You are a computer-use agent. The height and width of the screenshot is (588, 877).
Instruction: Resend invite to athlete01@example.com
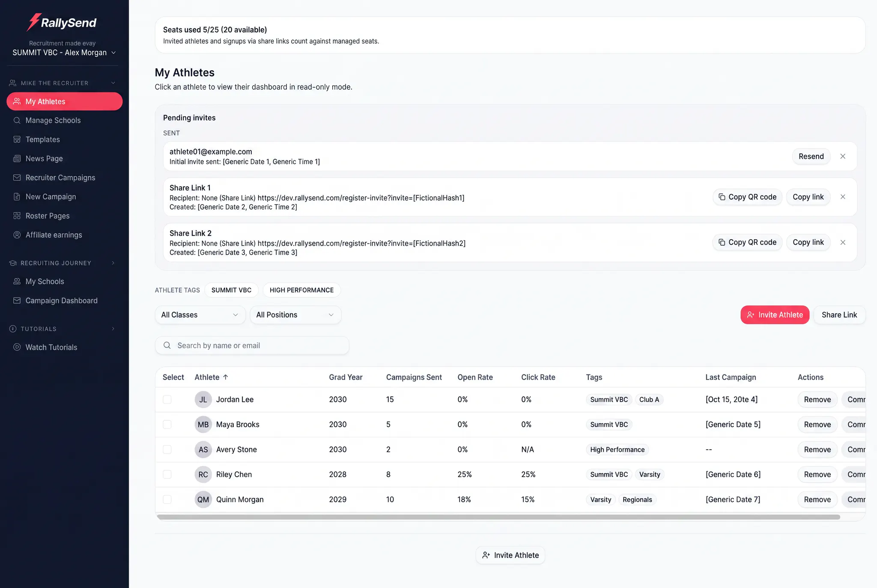[811, 156]
